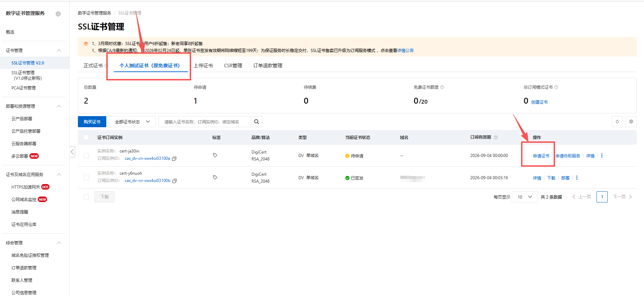Switch to the CSR管理 tab
This screenshot has width=644, height=296.
[233, 66]
